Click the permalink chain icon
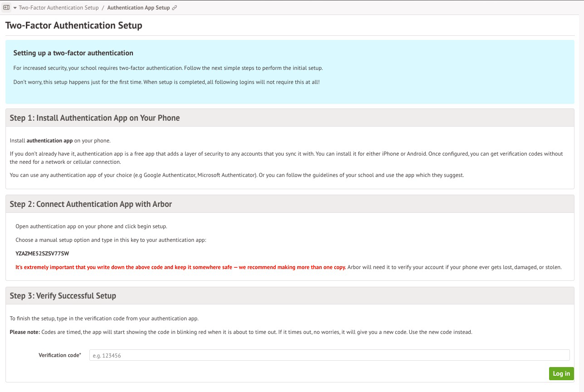This screenshot has width=584, height=392. [175, 8]
